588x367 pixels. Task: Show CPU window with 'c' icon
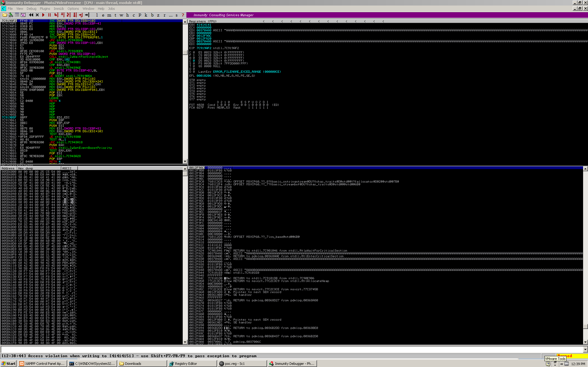134,15
